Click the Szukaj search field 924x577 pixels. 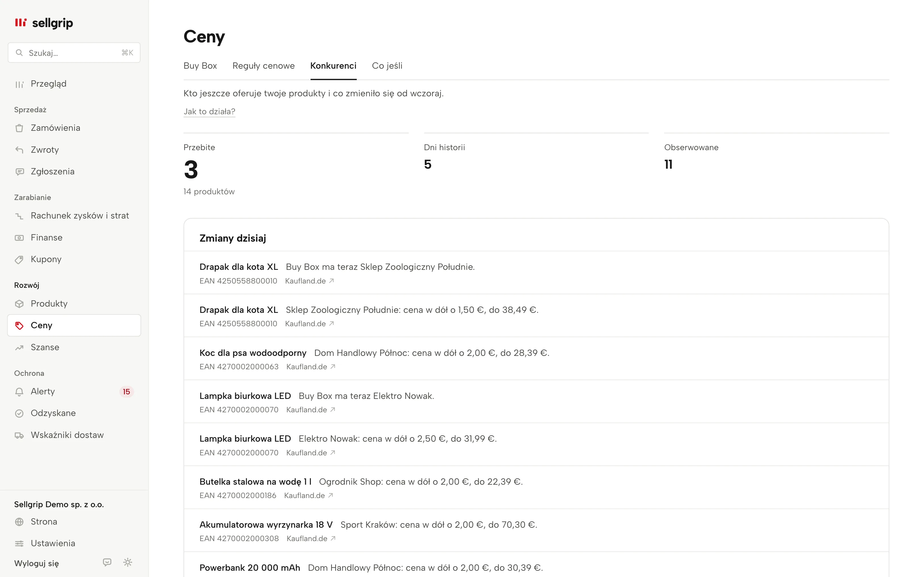pos(74,53)
